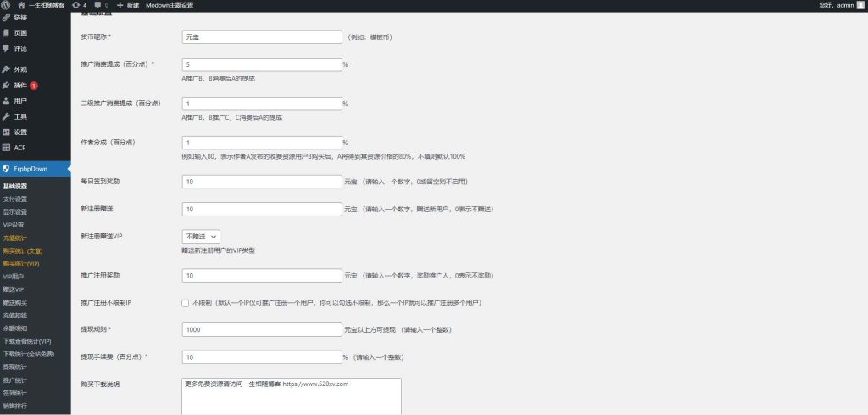The height and width of the screenshot is (415, 868).
Task: Click the WordPress logo icon
Action: tap(6, 5)
